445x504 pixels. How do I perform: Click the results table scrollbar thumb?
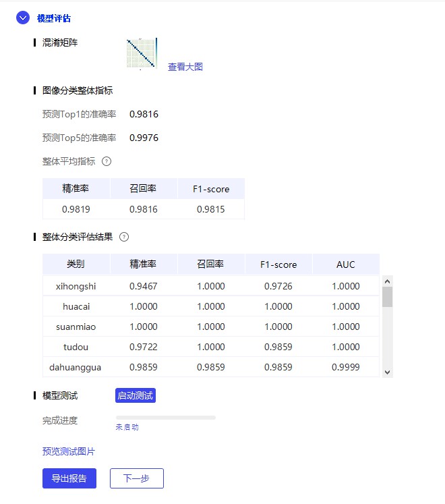(387, 297)
